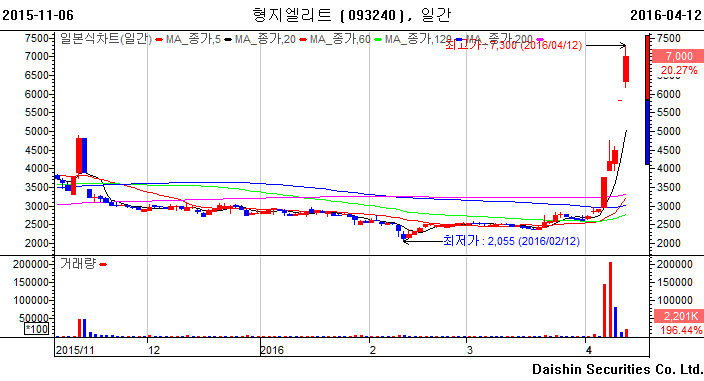Click the red marker before MA_종가,5
Screen dimensions: 704x381
(159, 40)
